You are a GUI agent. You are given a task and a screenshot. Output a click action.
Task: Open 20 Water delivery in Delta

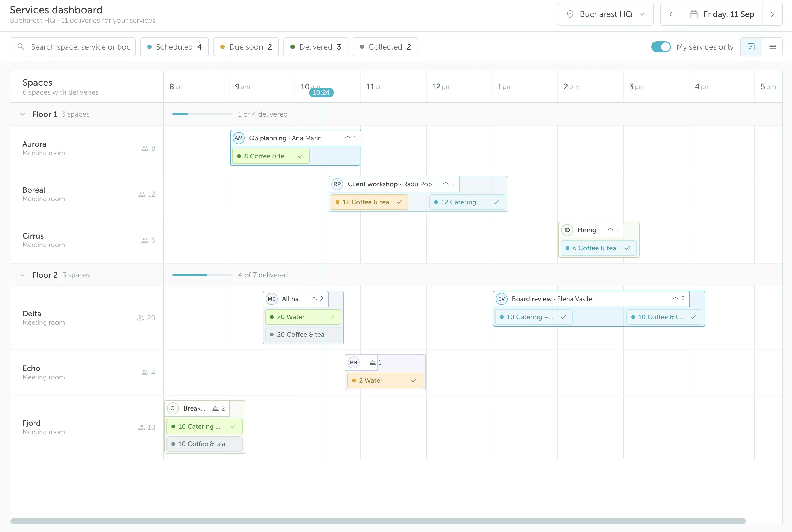(x=303, y=317)
